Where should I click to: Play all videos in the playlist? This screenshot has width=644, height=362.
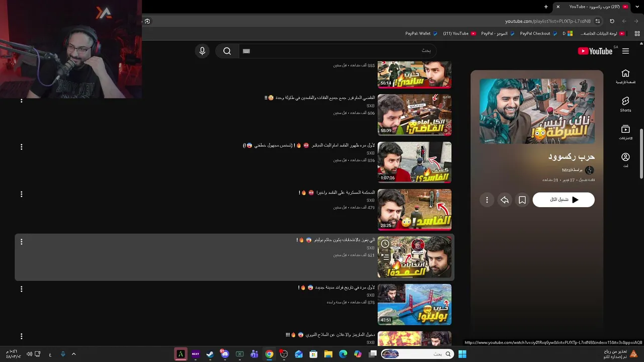pyautogui.click(x=563, y=200)
